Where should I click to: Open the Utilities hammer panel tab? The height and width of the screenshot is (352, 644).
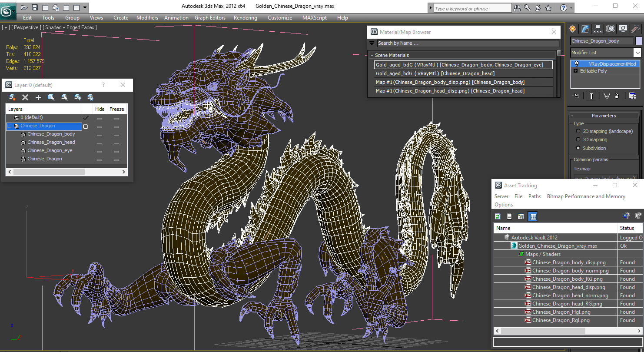coord(636,29)
